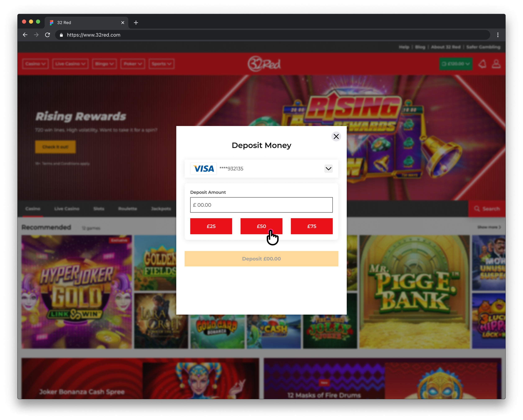This screenshot has width=523, height=420.
Task: Expand the Casino dropdown menu
Action: coord(35,64)
